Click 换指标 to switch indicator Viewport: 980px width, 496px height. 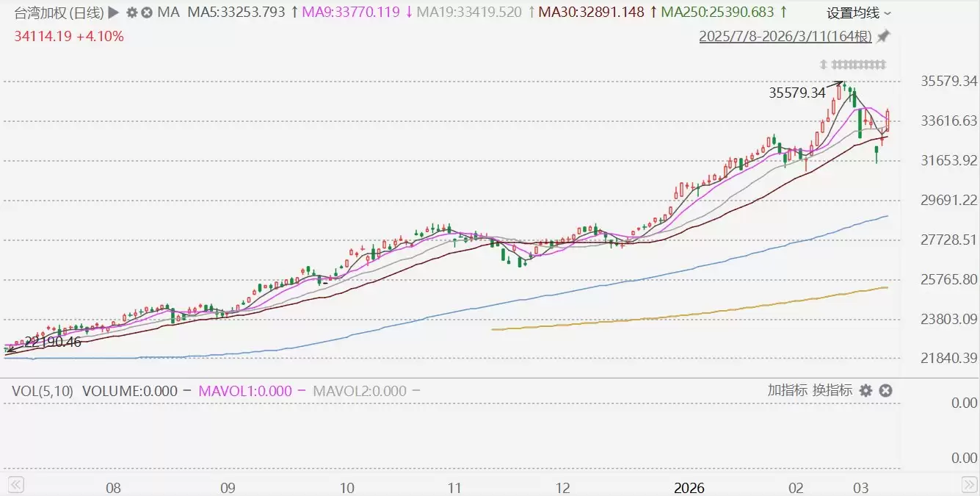point(832,390)
